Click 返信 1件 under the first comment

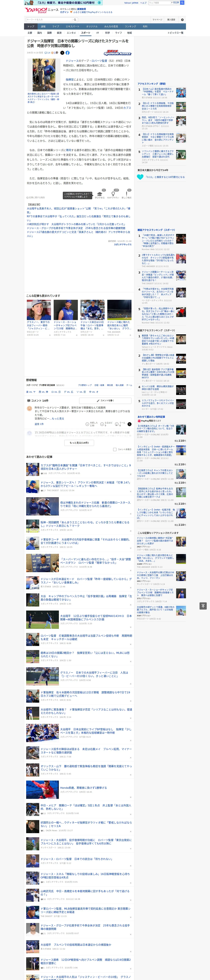pyautogui.click(x=39, y=424)
